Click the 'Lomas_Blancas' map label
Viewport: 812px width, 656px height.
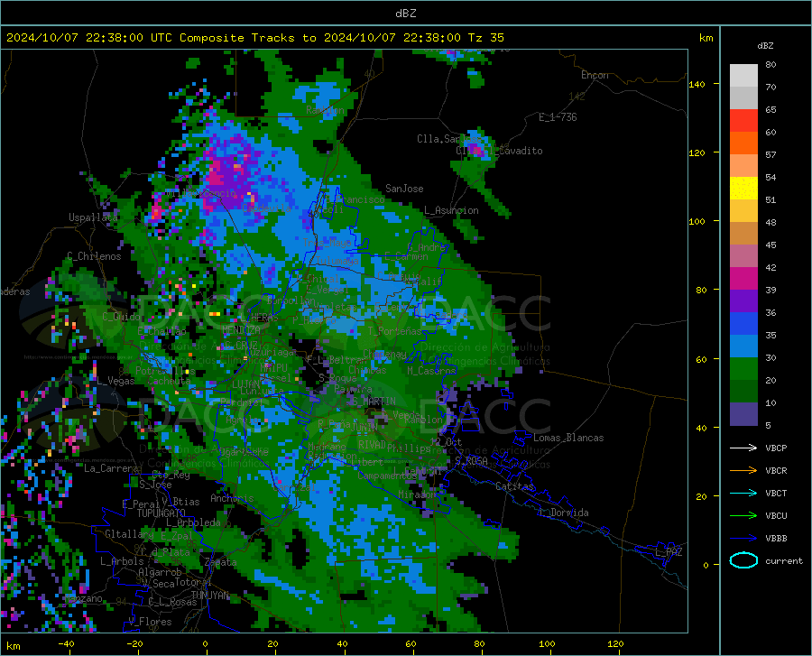coord(568,438)
